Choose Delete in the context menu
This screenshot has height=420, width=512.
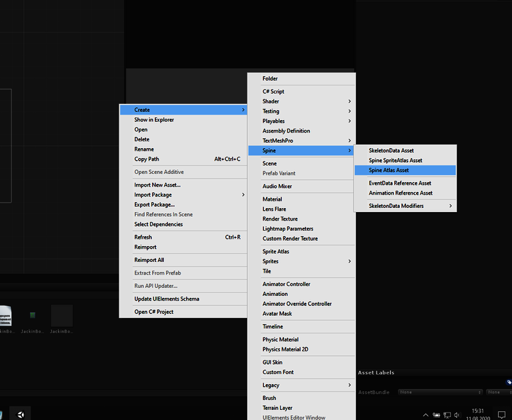(183, 139)
